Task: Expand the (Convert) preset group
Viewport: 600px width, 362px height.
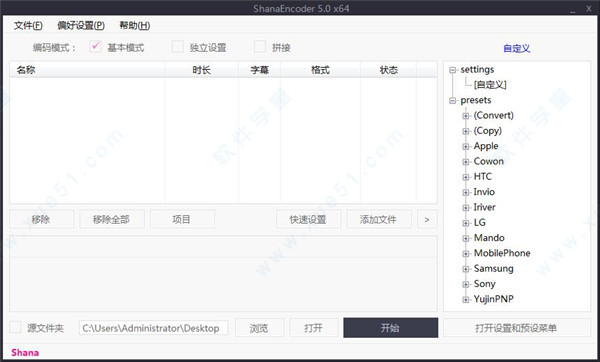Action: click(466, 116)
